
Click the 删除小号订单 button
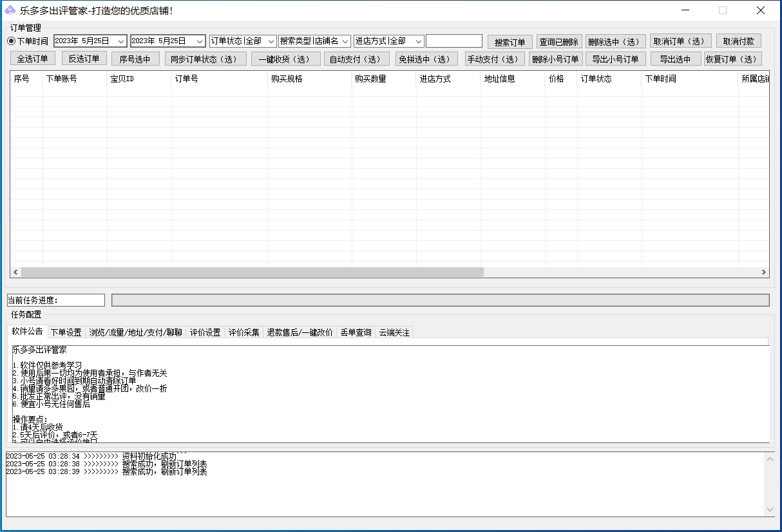pyautogui.click(x=556, y=59)
